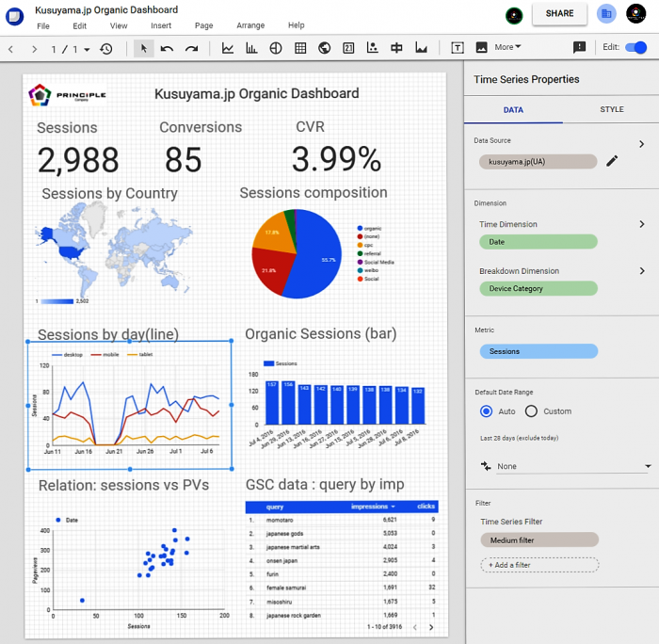Click the SHARE button

(x=559, y=14)
